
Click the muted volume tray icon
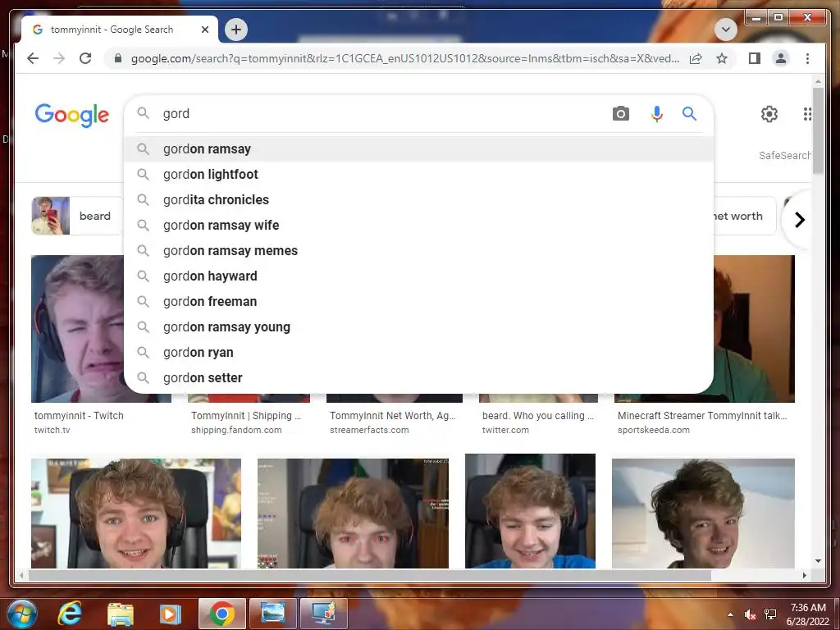[750, 615]
